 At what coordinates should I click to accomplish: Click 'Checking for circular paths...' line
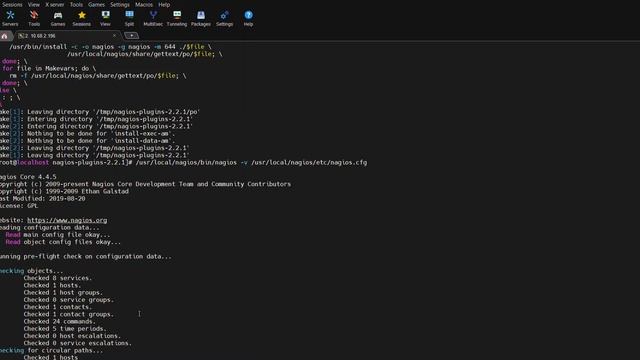click(51, 351)
